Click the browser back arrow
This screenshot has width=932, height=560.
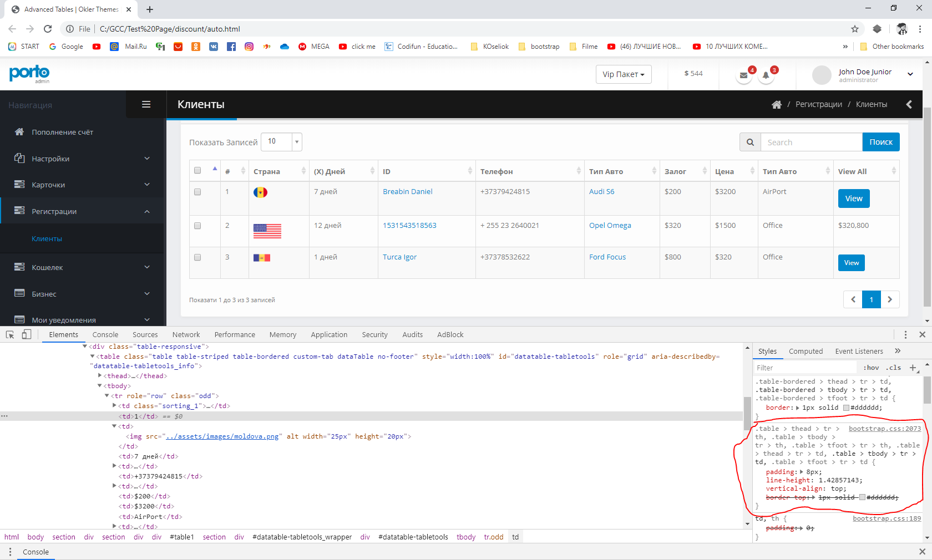tap(12, 29)
